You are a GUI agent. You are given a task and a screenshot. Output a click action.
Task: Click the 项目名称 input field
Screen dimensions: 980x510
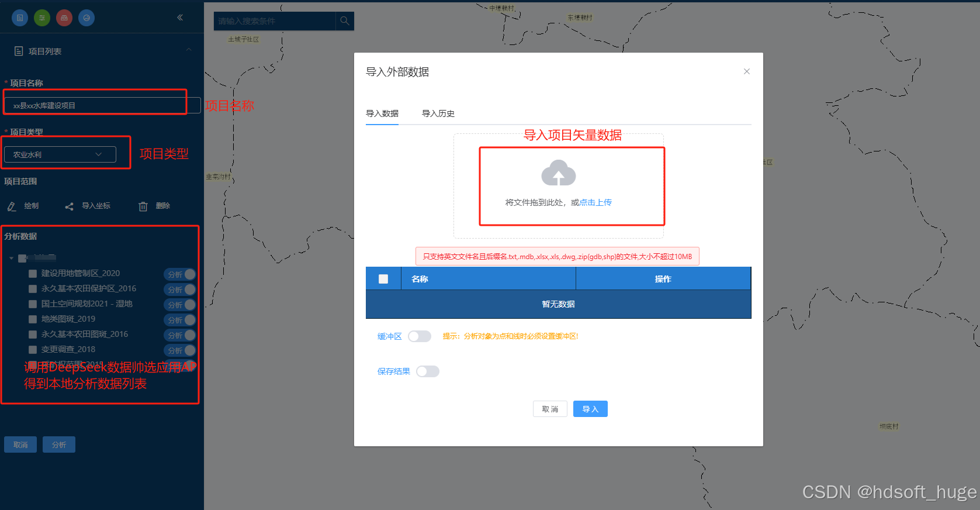(x=102, y=105)
